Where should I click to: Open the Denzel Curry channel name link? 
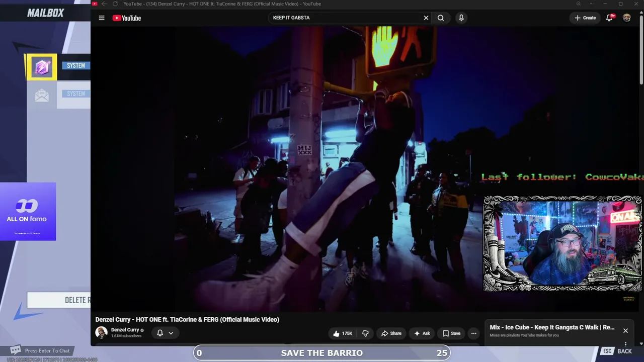pyautogui.click(x=125, y=330)
